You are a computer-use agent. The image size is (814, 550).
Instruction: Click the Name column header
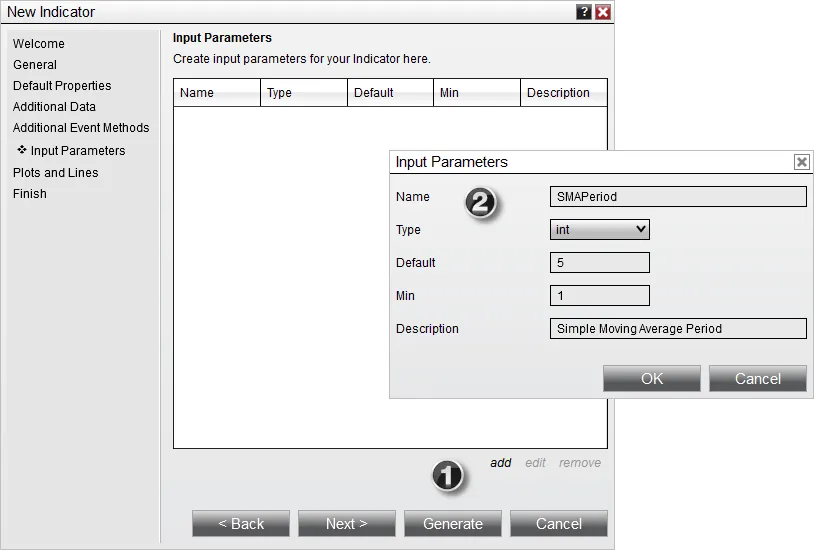(217, 92)
